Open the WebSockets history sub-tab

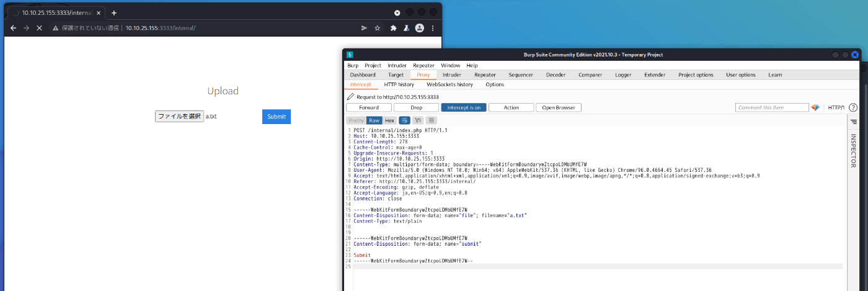[450, 84]
